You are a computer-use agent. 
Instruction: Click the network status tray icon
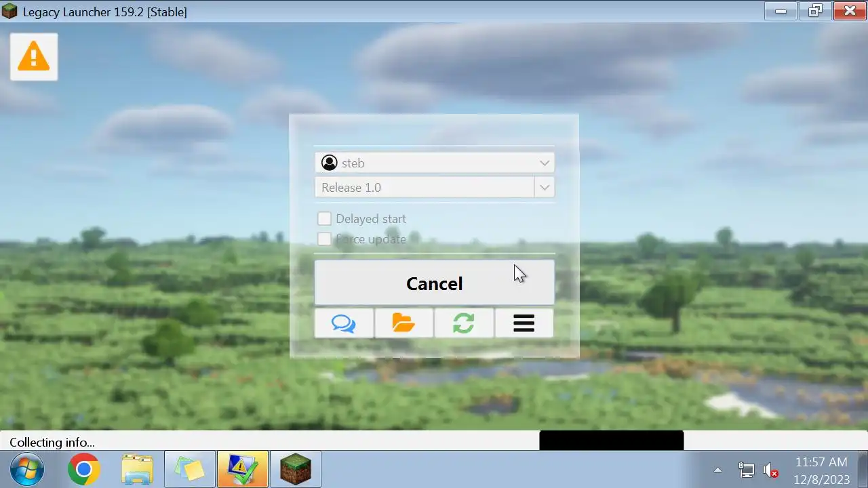[x=746, y=470]
